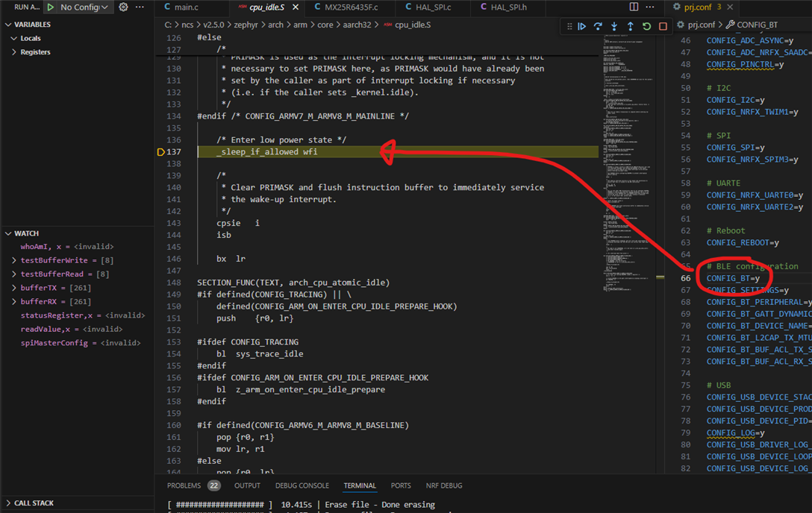Click the CONFIG_I2C=y line in prj.conf
The image size is (812, 513).
click(735, 101)
